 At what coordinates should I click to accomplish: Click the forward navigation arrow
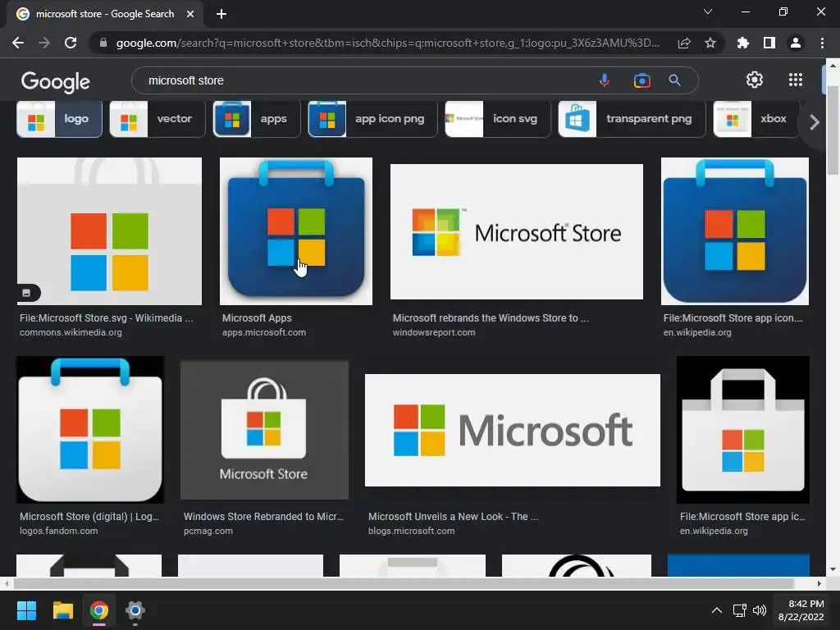click(x=44, y=43)
